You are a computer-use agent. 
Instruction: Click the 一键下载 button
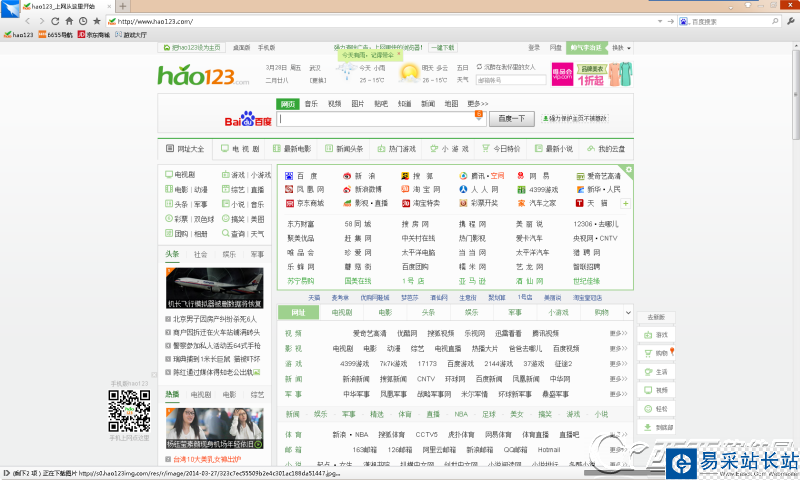tap(443, 47)
